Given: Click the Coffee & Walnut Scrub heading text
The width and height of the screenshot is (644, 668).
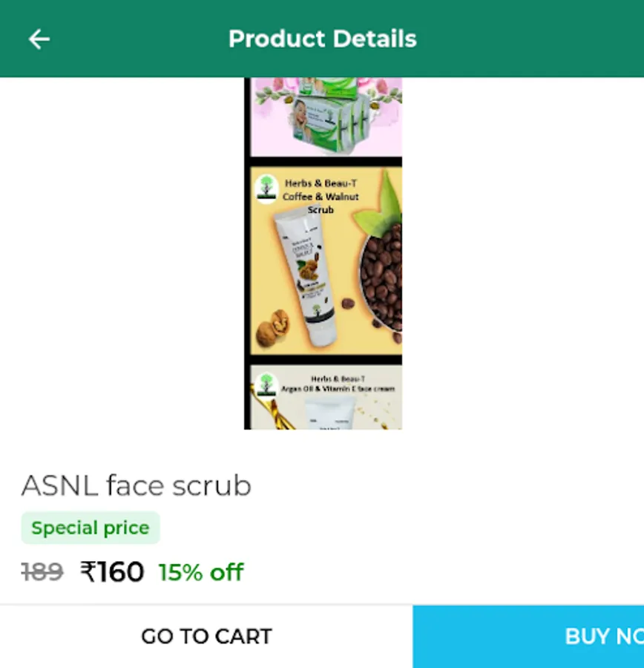Looking at the screenshot, I should [x=321, y=197].
